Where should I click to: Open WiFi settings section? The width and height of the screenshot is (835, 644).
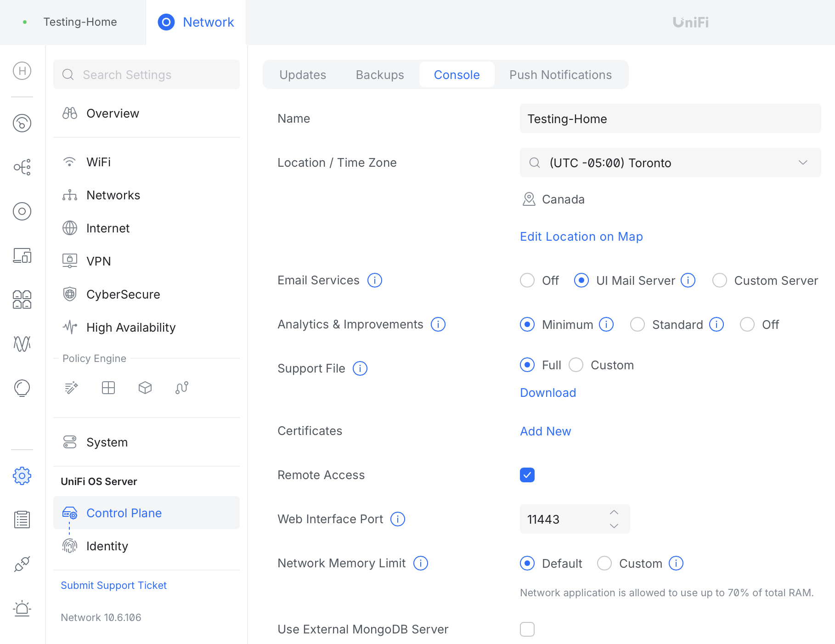pyautogui.click(x=147, y=162)
